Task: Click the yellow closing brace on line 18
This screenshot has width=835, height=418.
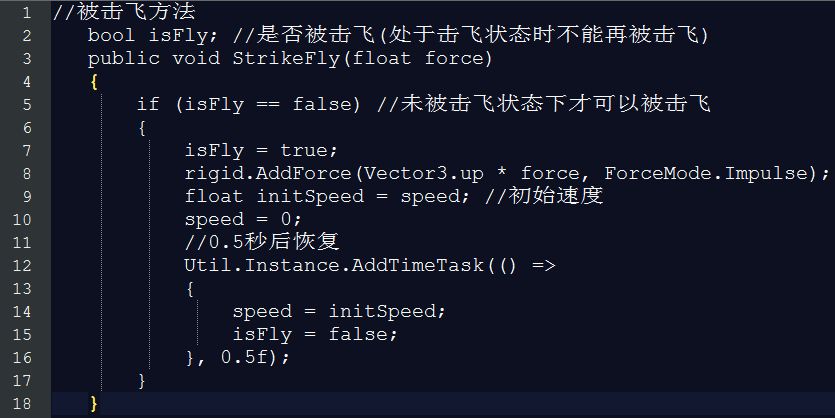Action: [x=94, y=404]
